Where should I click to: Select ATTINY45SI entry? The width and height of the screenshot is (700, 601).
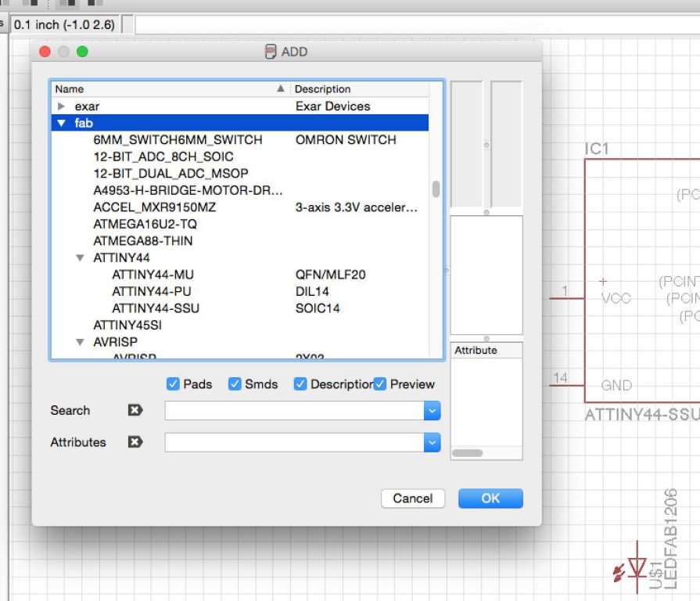point(127,325)
